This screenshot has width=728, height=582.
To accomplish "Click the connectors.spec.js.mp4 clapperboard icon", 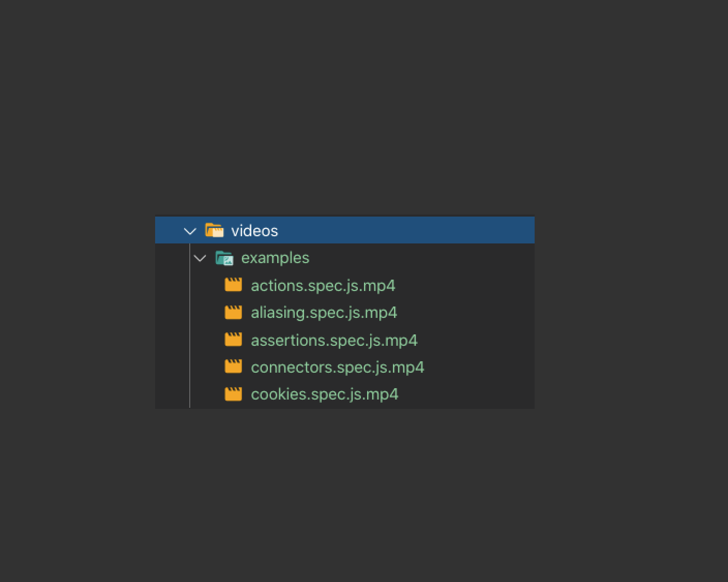I will pyautogui.click(x=233, y=367).
